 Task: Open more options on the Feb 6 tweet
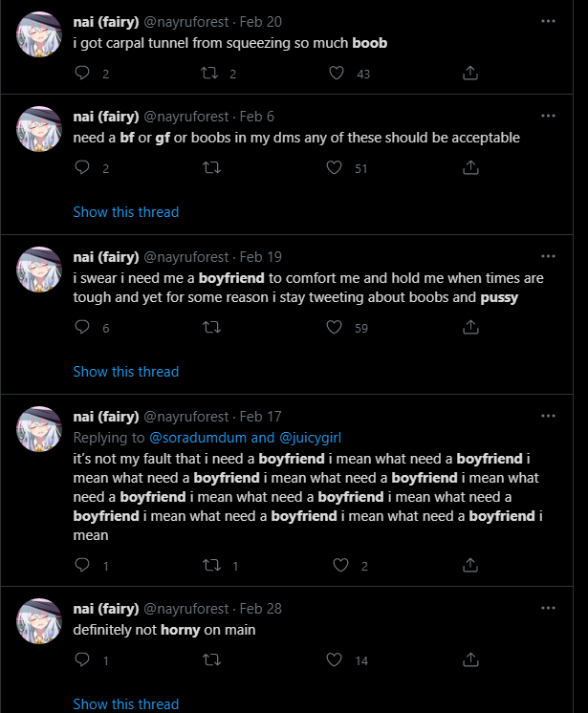[548, 116]
